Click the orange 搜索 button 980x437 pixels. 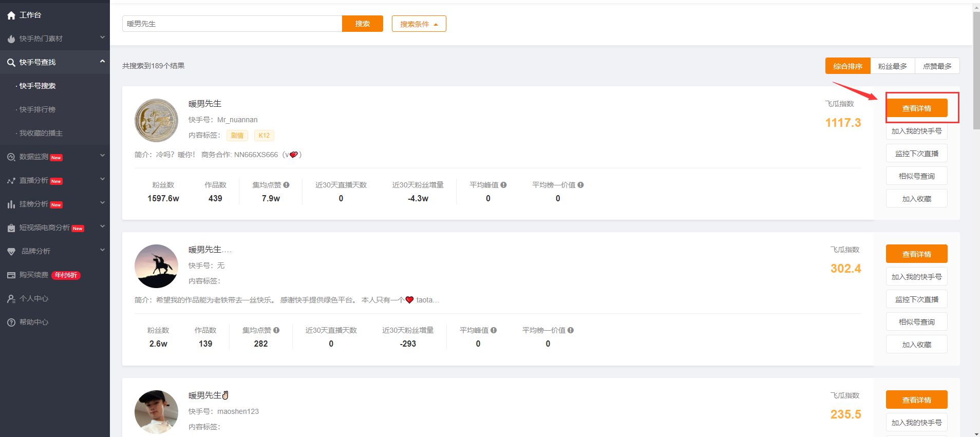coord(363,24)
